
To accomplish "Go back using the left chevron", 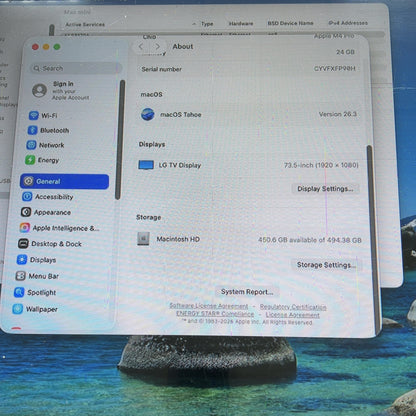I will coord(141,47).
